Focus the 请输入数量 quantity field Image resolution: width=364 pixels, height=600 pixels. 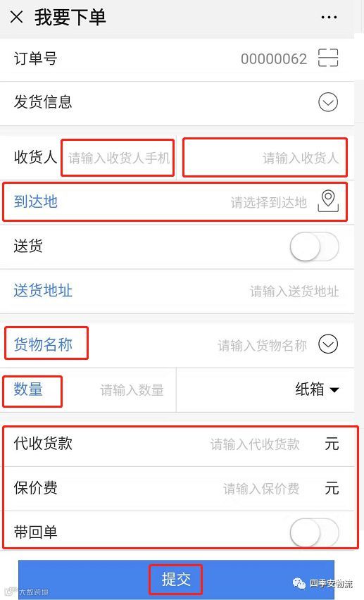click(132, 390)
